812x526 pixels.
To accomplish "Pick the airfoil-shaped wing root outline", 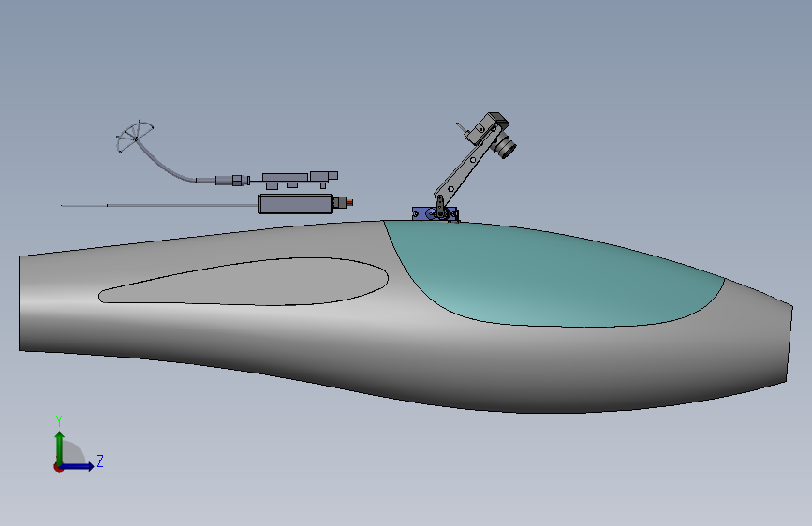I will (x=244, y=281).
